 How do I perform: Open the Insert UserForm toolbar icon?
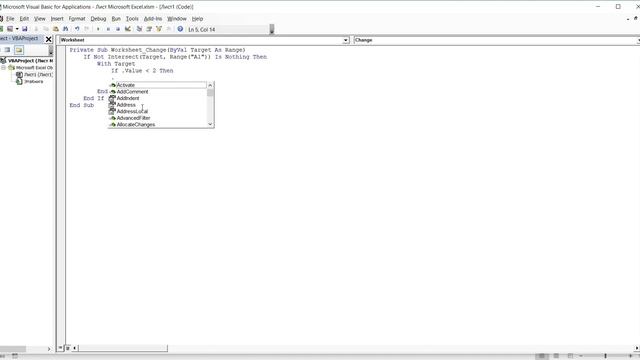click(x=10, y=29)
